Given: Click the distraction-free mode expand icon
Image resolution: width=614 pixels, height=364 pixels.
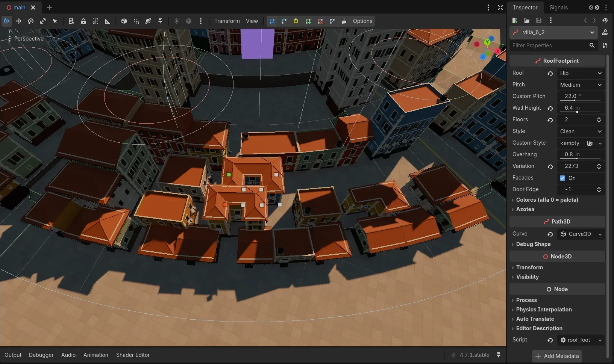Looking at the screenshot, I should pyautogui.click(x=500, y=8).
